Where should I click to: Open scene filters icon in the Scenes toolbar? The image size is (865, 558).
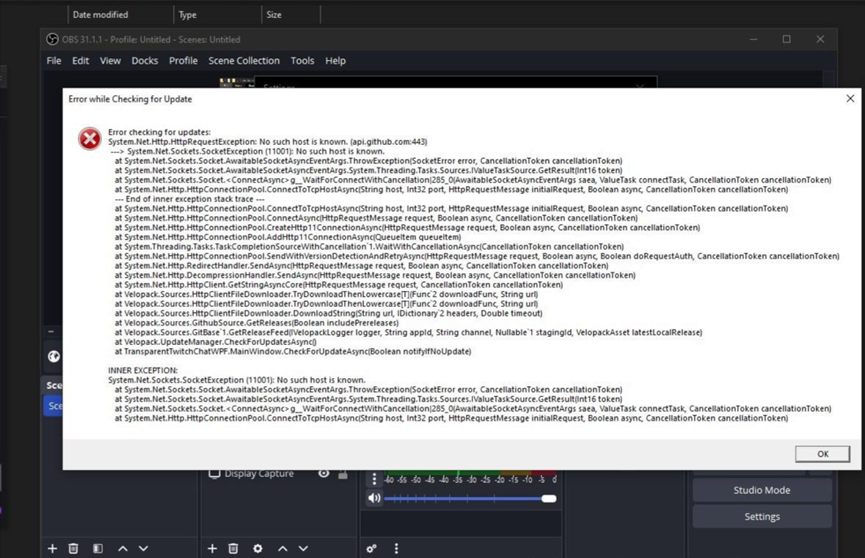tap(98, 549)
